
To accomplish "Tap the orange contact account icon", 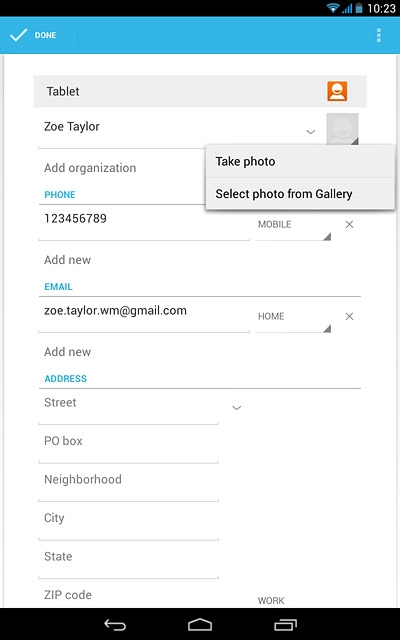I will pyautogui.click(x=337, y=91).
